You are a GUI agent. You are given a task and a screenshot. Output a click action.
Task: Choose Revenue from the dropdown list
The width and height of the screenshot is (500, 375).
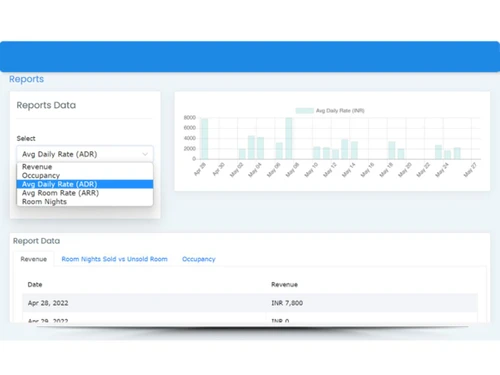click(x=85, y=167)
